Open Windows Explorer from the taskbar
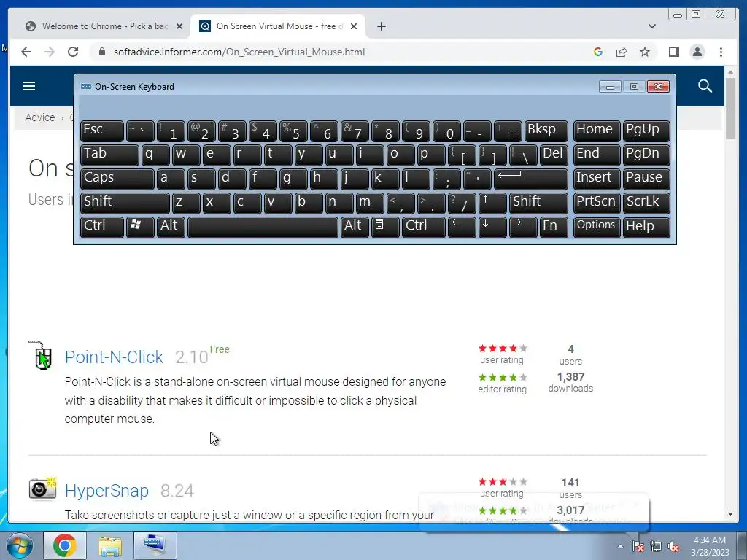Viewport: 747px width, 560px height. click(x=110, y=545)
